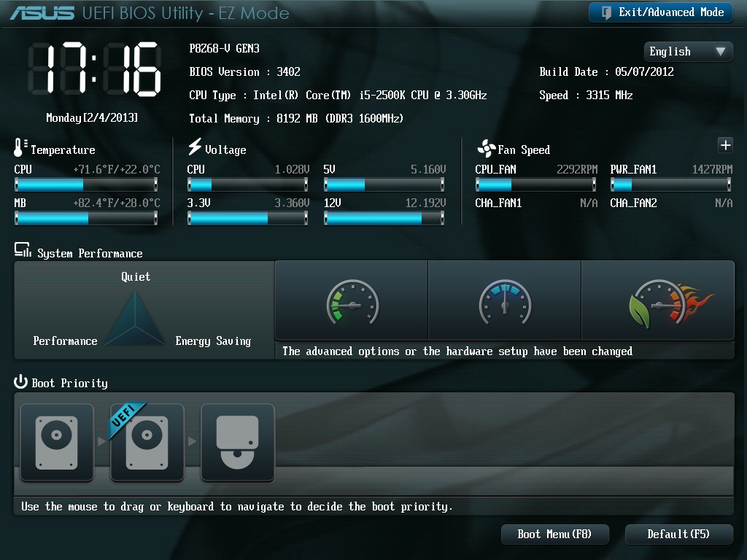The width and height of the screenshot is (747, 560).
Task: Click the Speed : 3315 MHz text
Action: [586, 96]
